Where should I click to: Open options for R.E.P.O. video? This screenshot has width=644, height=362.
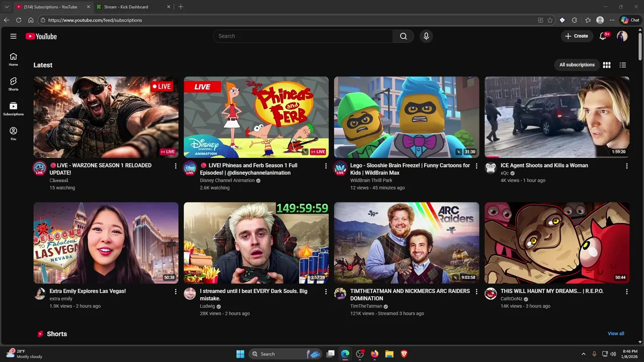[x=626, y=292]
